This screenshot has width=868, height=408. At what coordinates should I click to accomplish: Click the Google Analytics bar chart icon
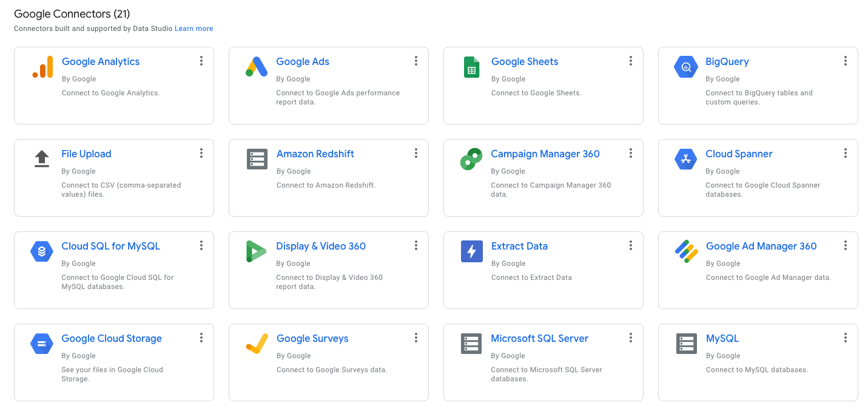[42, 67]
